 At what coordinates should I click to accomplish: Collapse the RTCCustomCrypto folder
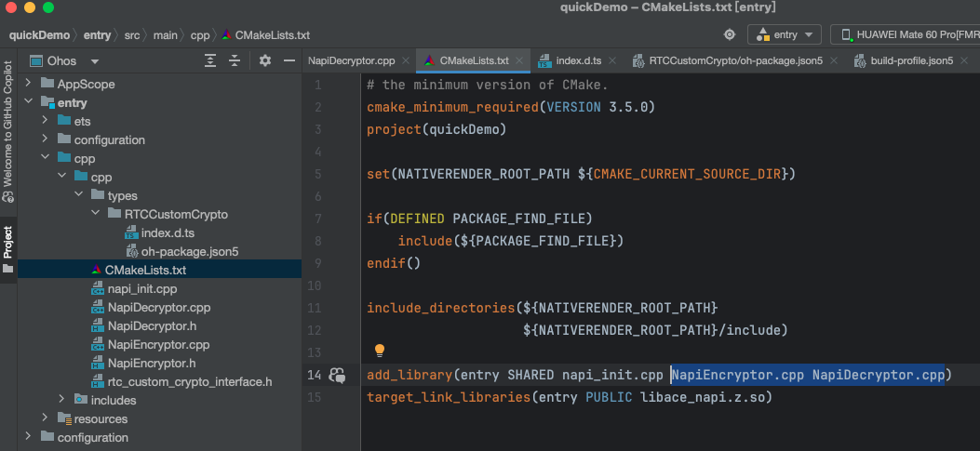(95, 214)
